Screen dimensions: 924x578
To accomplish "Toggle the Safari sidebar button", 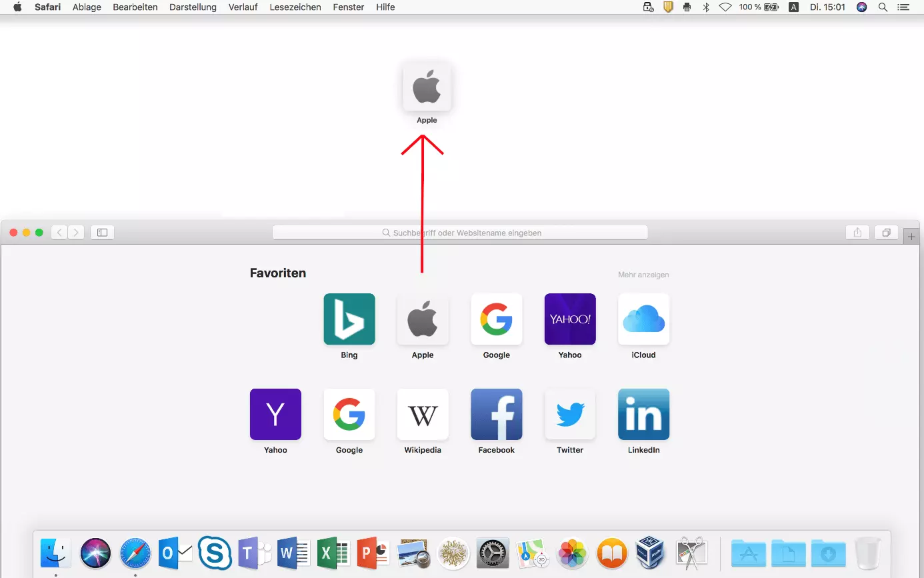I will (x=102, y=233).
